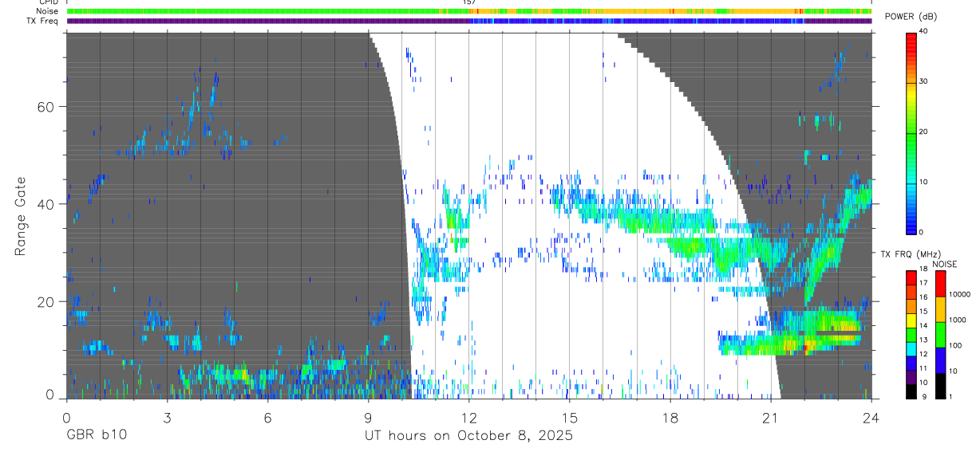Click the 20 tick on Range Gate axis

tap(46, 301)
